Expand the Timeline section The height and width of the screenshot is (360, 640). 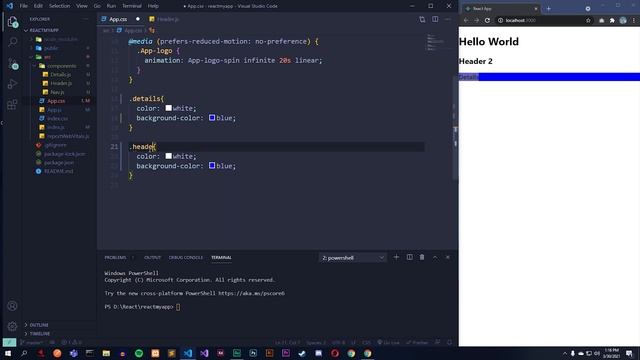(40, 333)
